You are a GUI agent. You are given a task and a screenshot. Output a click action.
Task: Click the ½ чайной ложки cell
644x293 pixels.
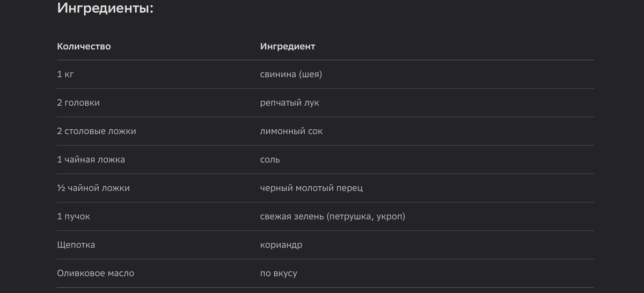(93, 188)
